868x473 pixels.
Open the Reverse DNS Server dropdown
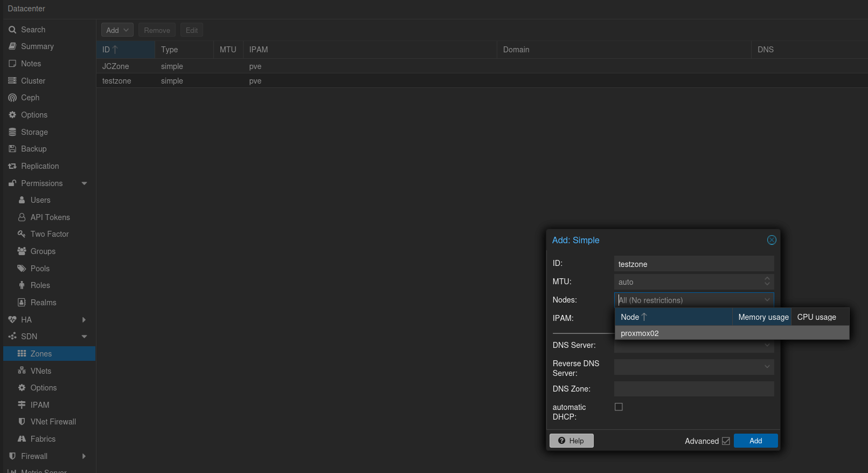point(767,367)
